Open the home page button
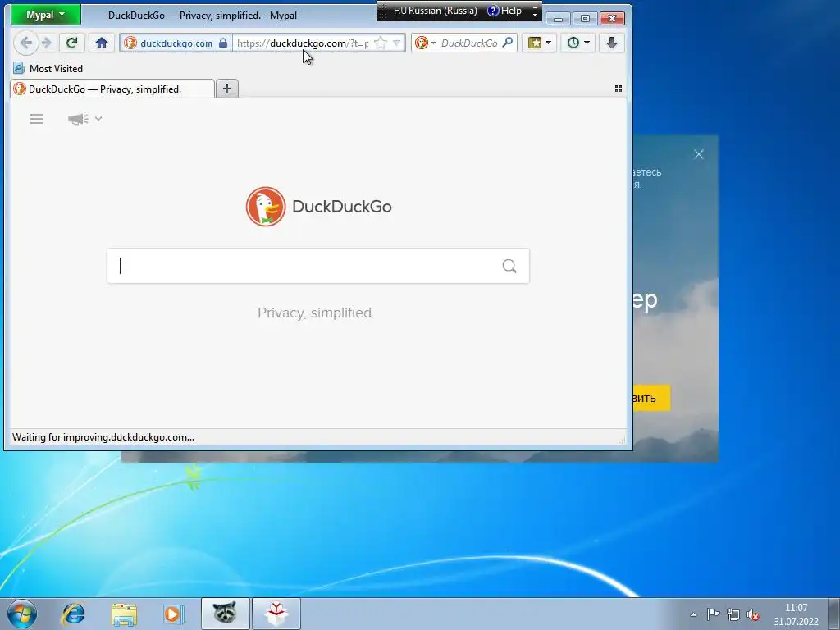 [101, 43]
